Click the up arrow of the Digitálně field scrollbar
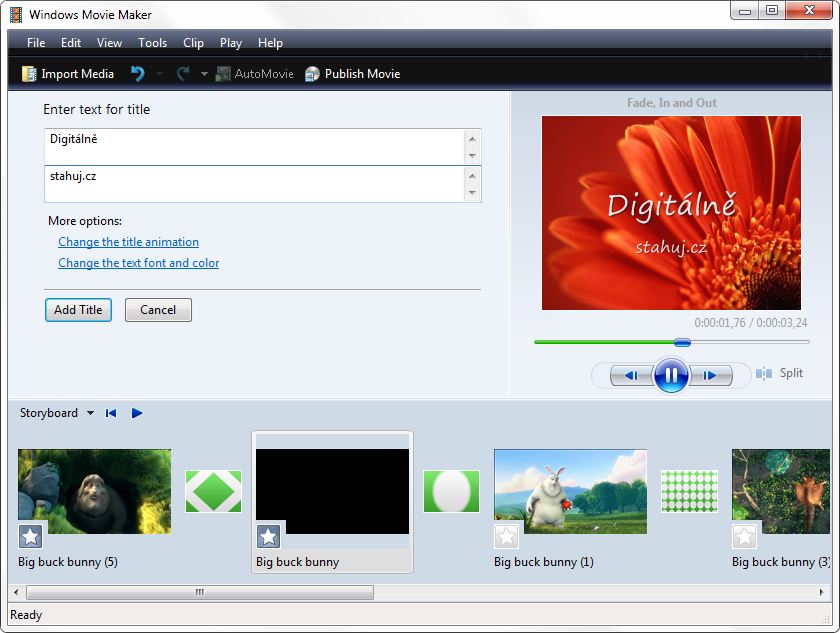840x633 pixels. pos(472,139)
